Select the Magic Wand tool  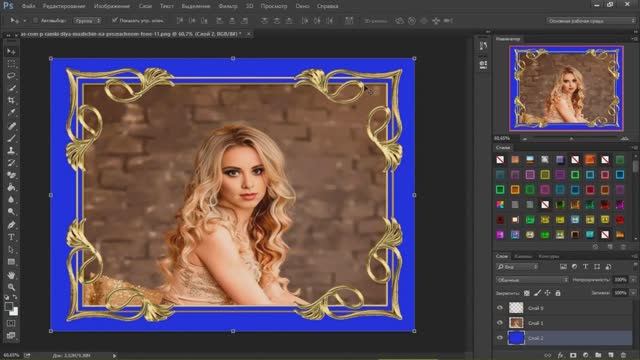pos(11,88)
